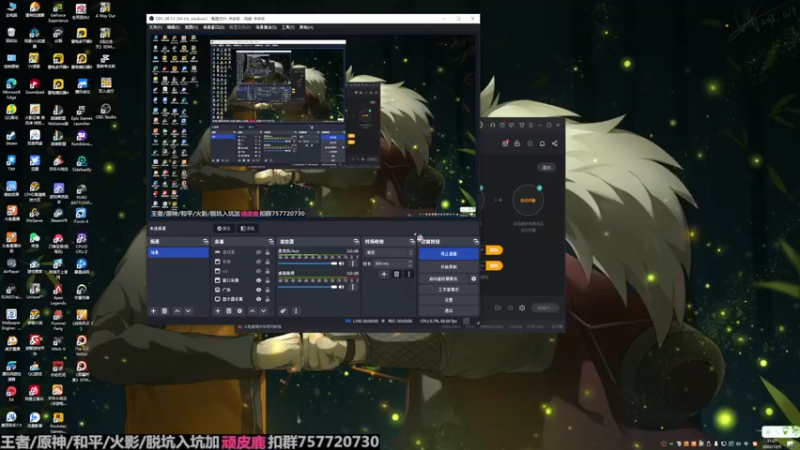Remove the transition with the trash icon
The width and height of the screenshot is (800, 450).
(x=396, y=274)
